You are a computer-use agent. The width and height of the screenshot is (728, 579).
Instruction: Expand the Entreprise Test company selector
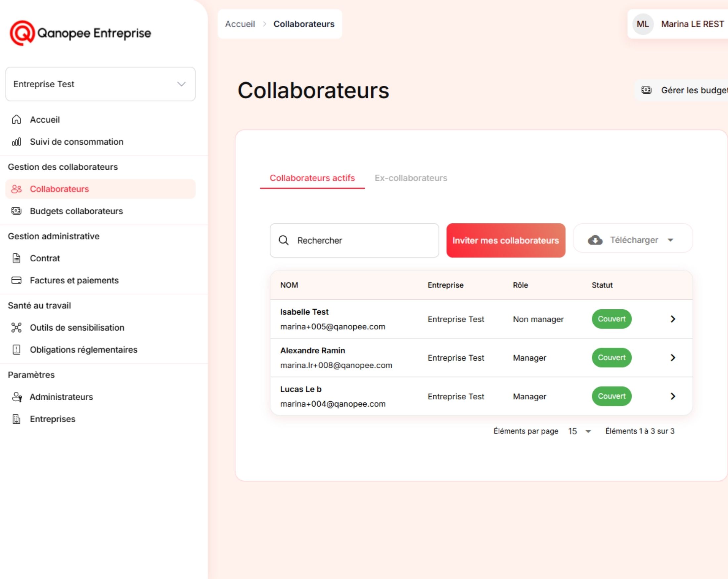point(100,84)
